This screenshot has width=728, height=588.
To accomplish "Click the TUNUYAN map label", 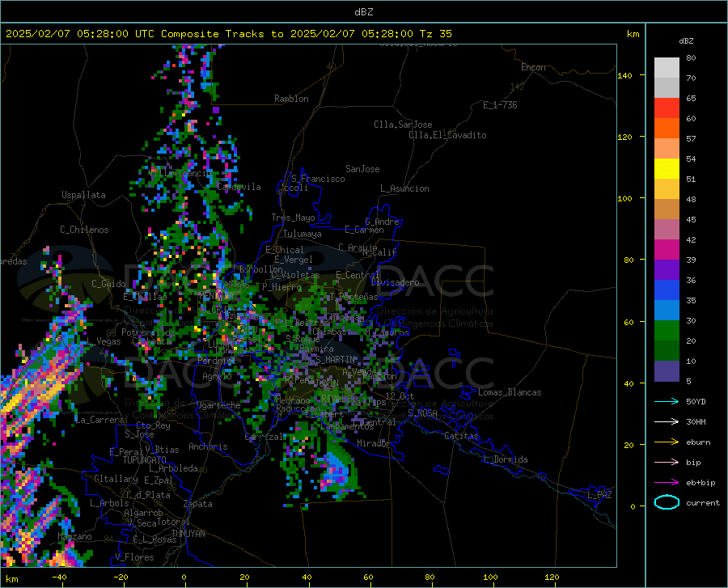I will 188,533.
